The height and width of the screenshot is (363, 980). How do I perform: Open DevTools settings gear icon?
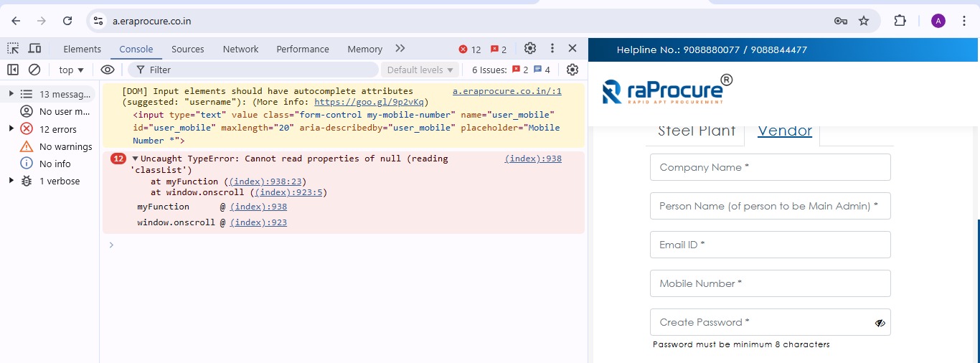click(530, 49)
